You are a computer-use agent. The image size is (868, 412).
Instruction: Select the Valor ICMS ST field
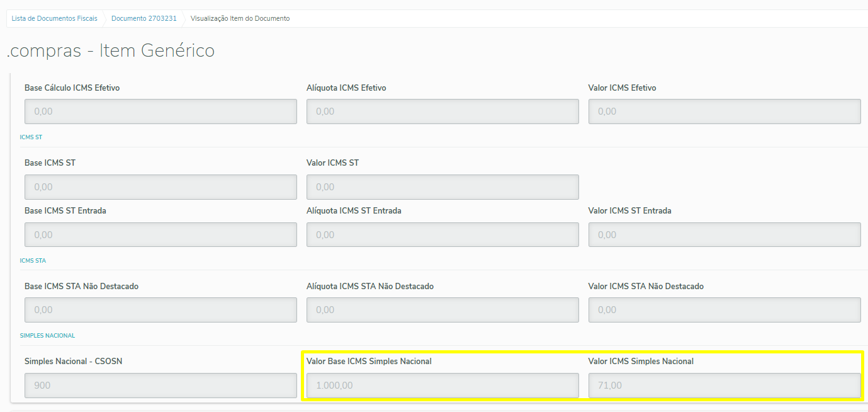(x=442, y=187)
